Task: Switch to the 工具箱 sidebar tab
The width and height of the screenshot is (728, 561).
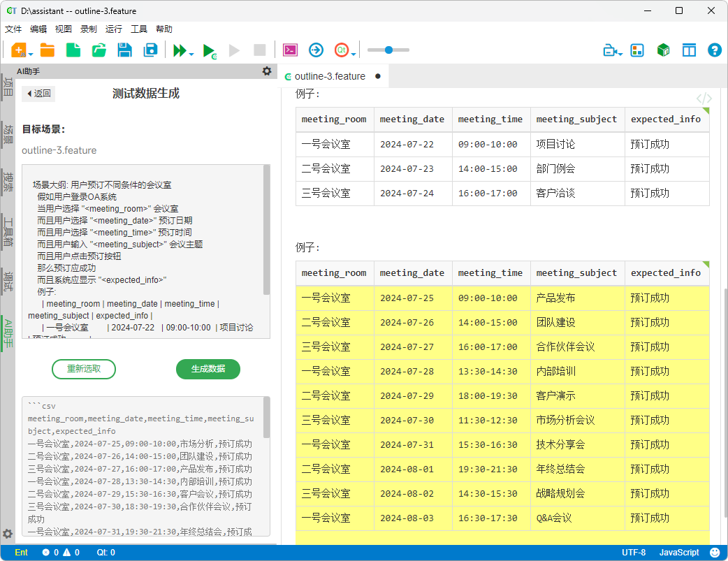Action: click(x=8, y=231)
